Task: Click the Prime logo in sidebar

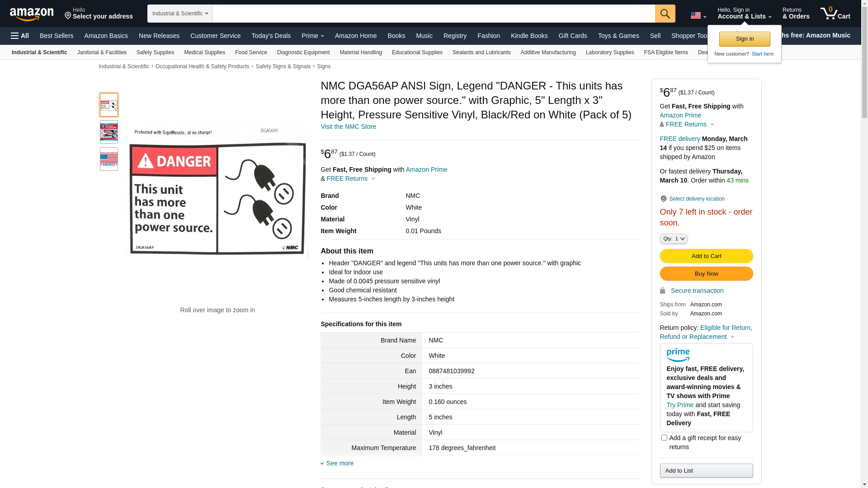Action: coord(678,355)
